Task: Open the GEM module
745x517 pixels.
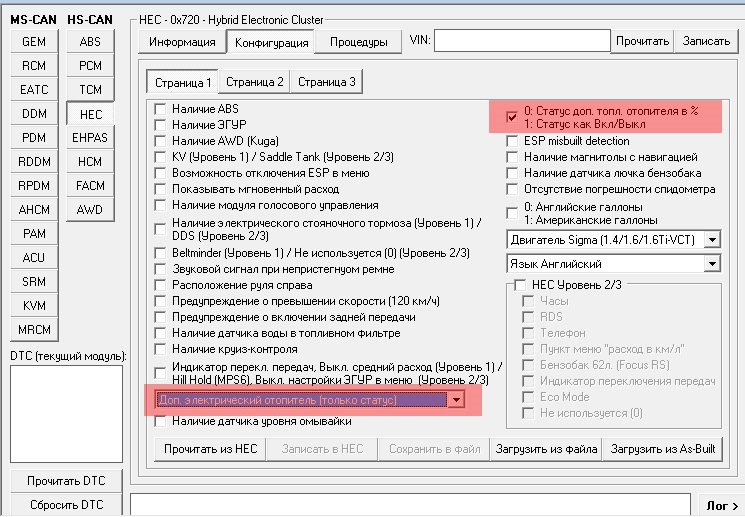Action: point(34,41)
